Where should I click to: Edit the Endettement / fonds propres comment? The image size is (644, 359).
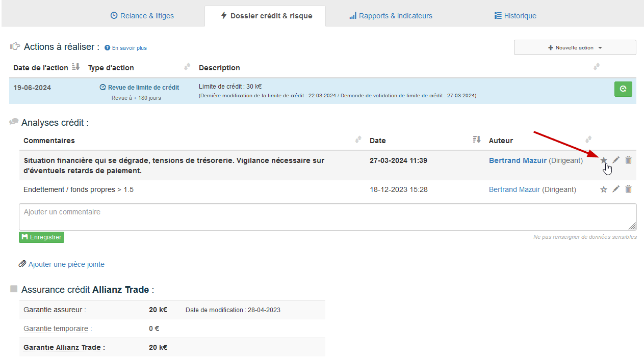pos(616,189)
